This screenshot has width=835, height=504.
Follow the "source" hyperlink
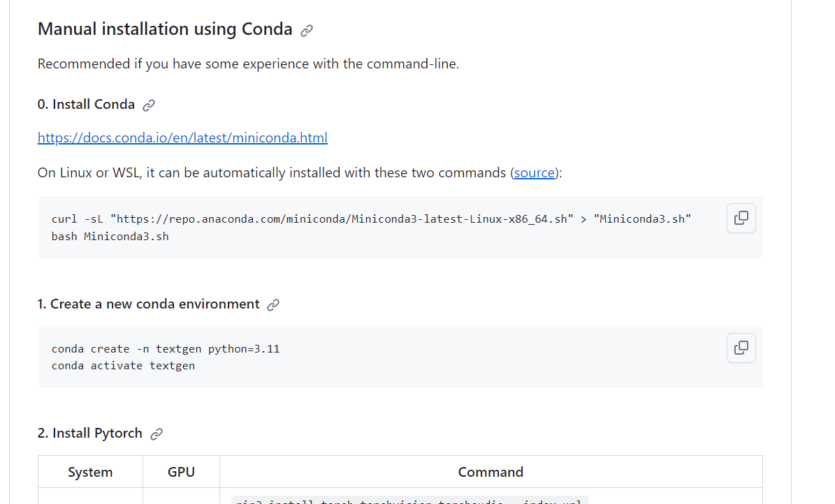pos(535,172)
